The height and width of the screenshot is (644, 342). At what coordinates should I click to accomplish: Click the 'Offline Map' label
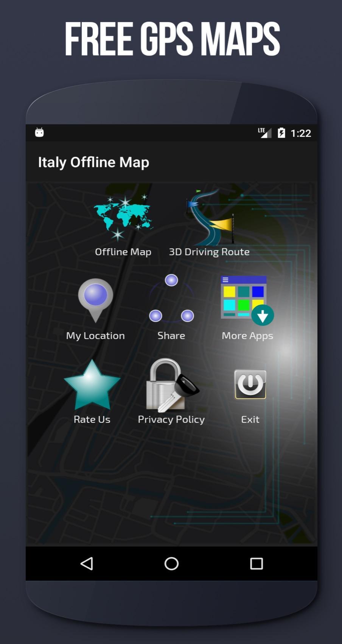tap(123, 252)
